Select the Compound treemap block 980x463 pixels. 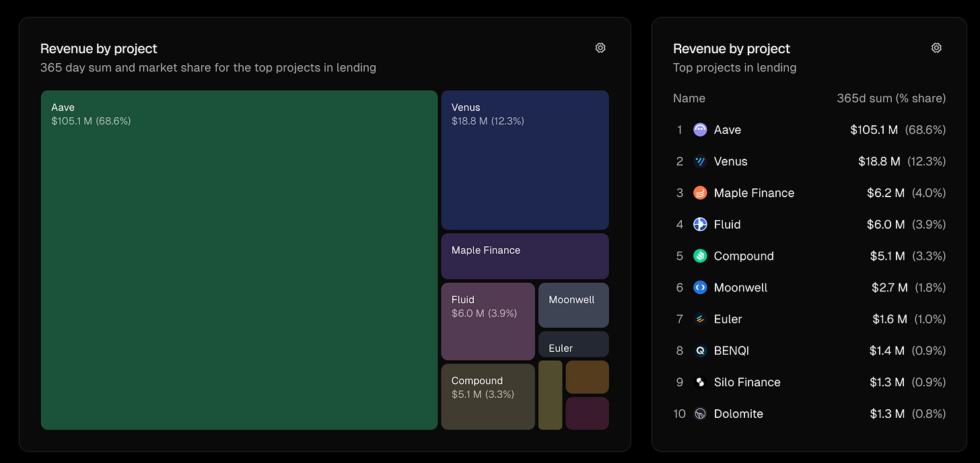[488, 396]
